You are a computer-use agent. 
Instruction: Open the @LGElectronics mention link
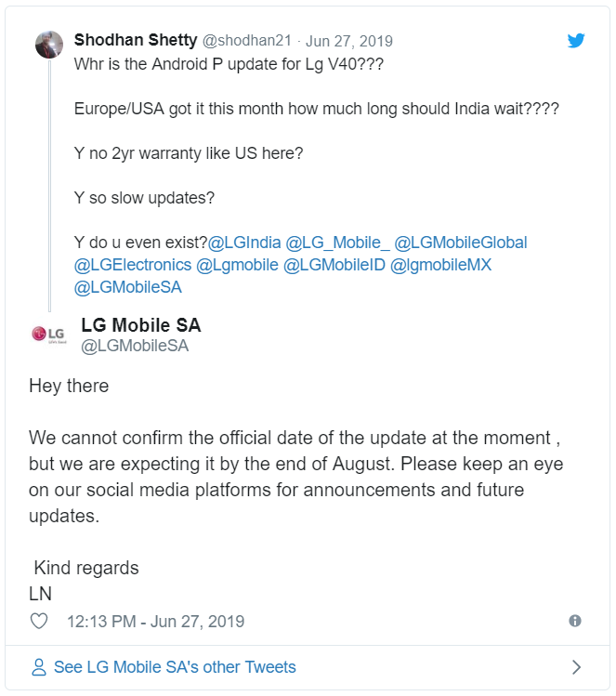(132, 265)
